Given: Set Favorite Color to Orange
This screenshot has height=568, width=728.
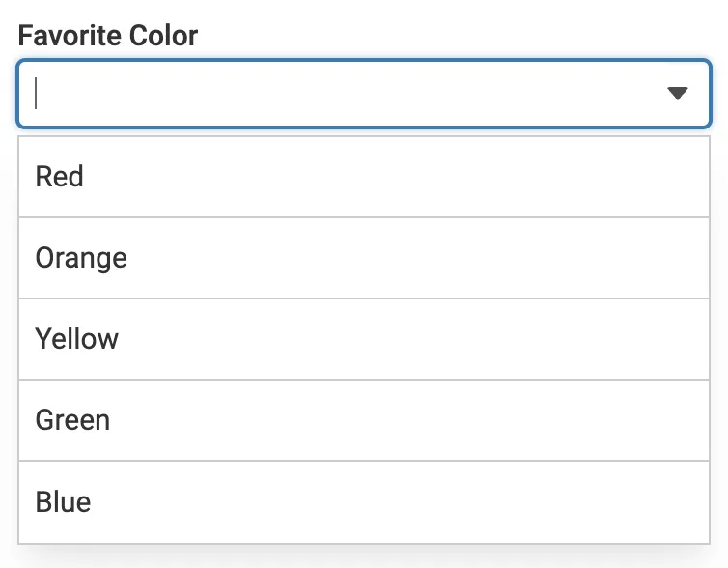Looking at the screenshot, I should 364,258.
